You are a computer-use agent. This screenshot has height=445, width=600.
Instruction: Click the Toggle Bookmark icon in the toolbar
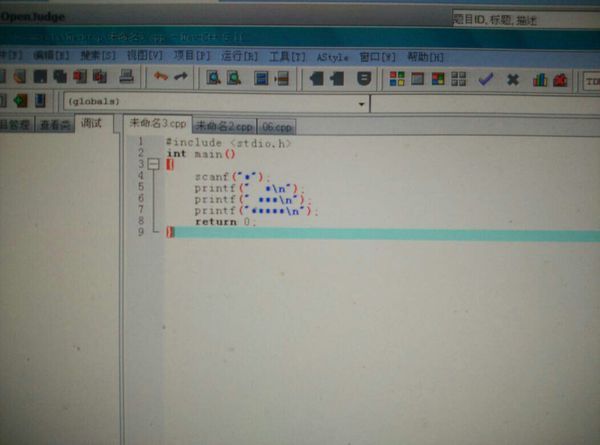point(365,78)
